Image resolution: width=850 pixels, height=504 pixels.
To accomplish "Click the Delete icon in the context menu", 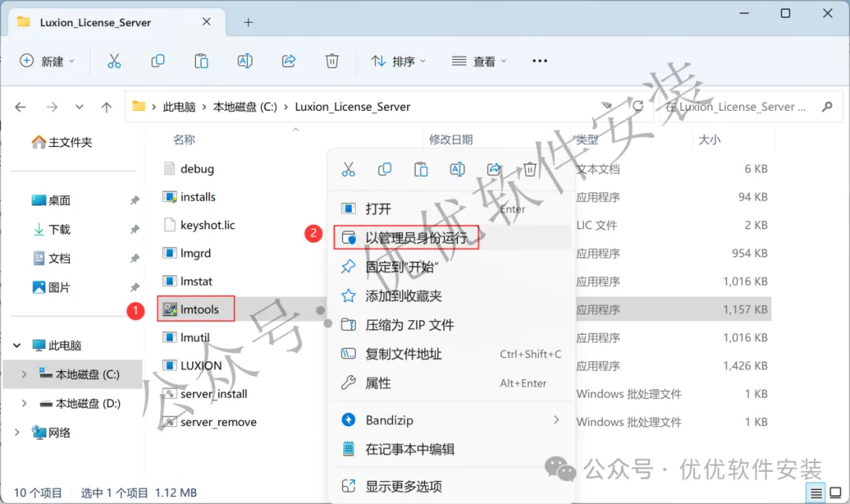I will (x=530, y=170).
